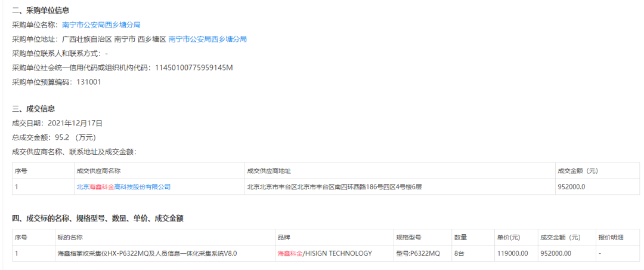The width and height of the screenshot is (644, 270).
Task: Open the 南宁市公安局西乡塘分局 link beside 采购单位名称
Action: [x=101, y=24]
